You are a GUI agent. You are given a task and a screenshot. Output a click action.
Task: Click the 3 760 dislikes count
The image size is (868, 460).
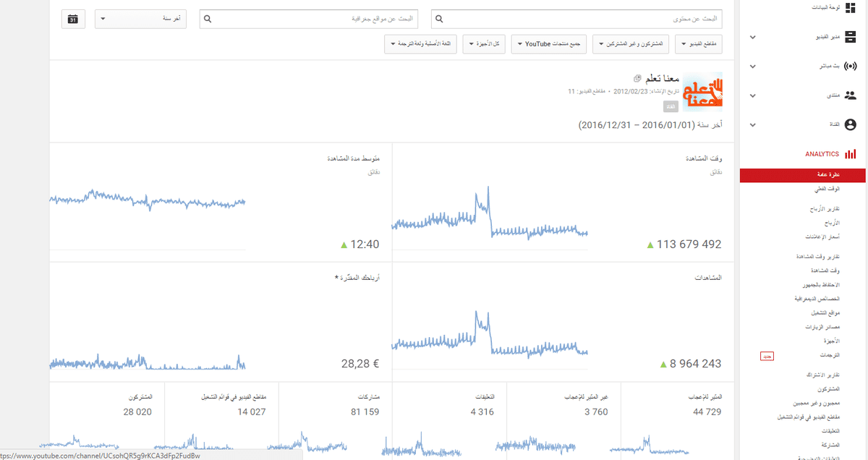coord(596,412)
